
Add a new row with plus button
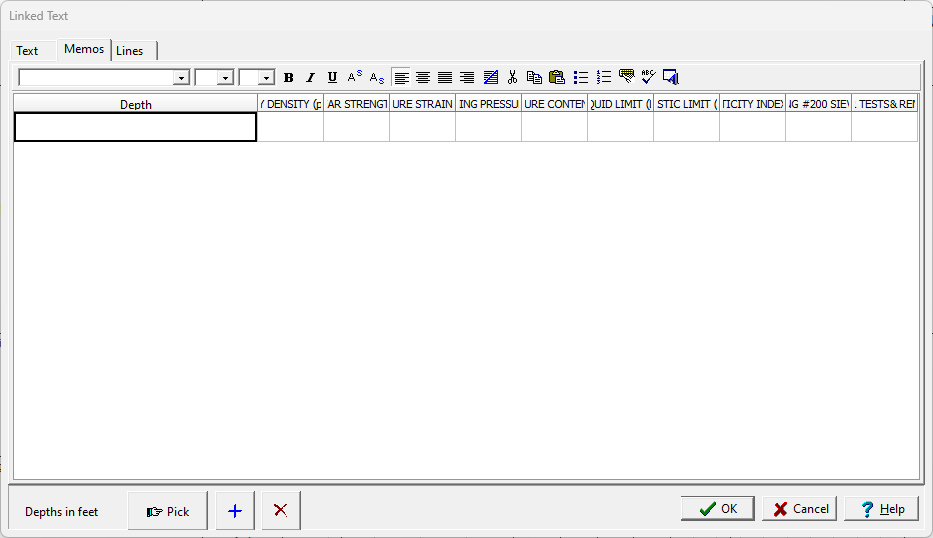coord(235,511)
